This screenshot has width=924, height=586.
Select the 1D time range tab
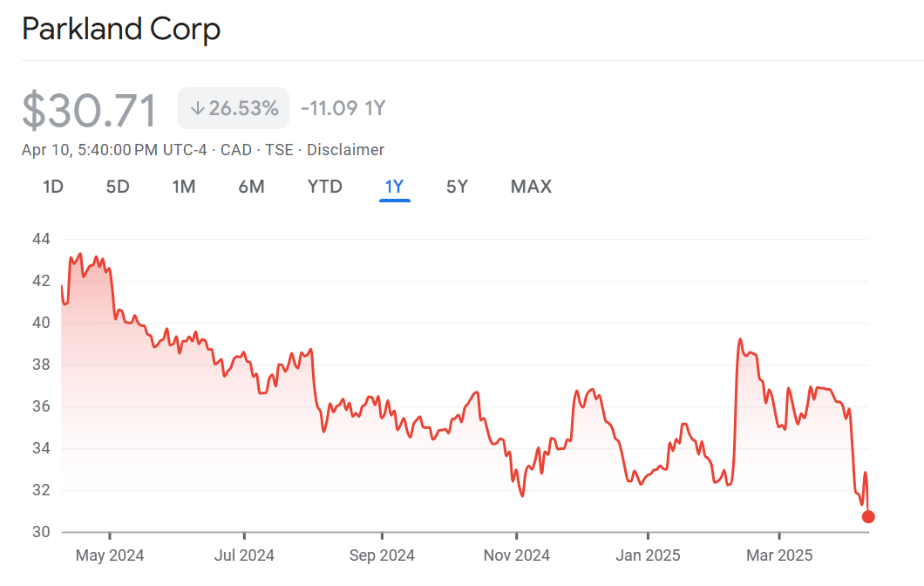[53, 187]
